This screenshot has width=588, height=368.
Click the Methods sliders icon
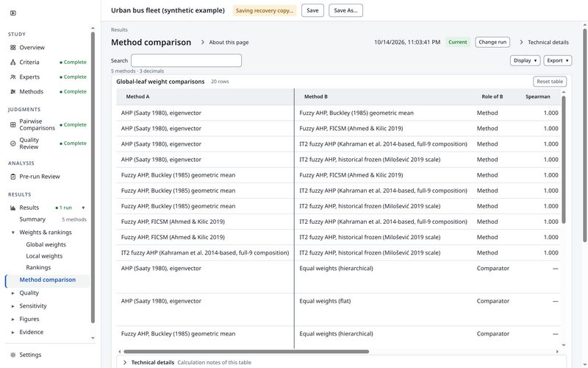pos(13,91)
